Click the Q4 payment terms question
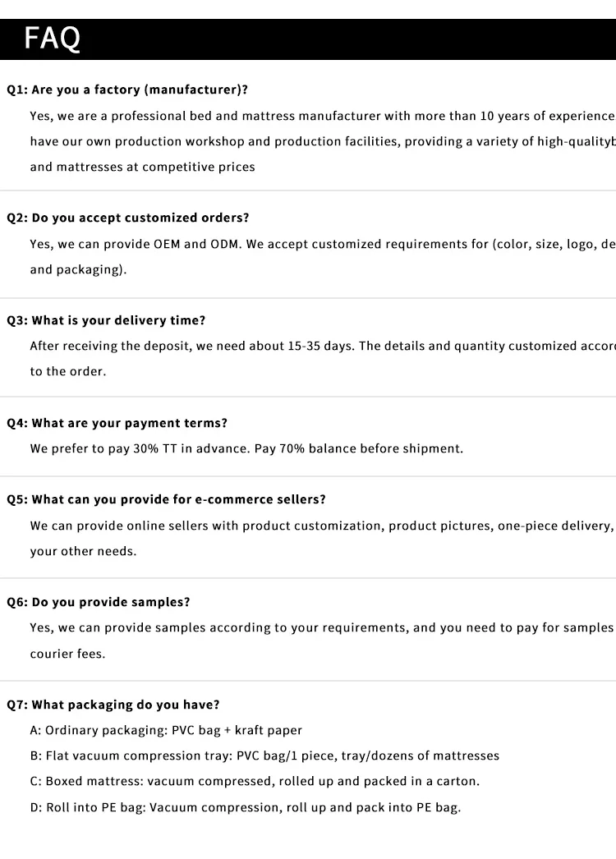This screenshot has width=616, height=859. click(117, 423)
